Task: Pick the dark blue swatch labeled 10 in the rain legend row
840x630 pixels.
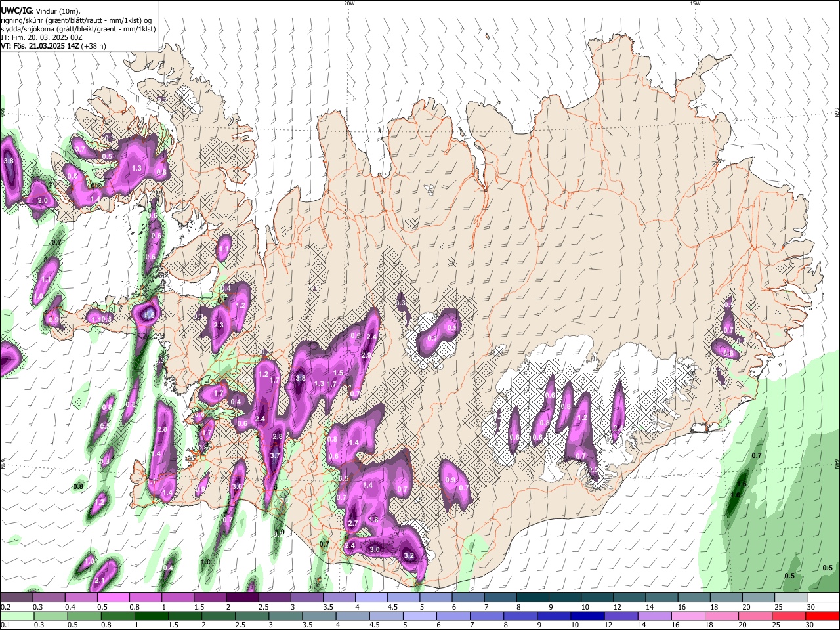Action: click(x=587, y=616)
